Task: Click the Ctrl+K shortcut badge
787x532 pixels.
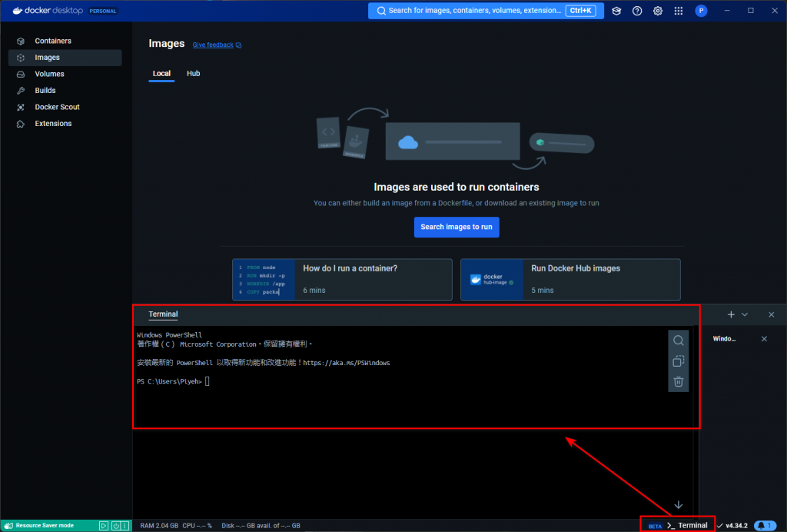Action: 580,11
